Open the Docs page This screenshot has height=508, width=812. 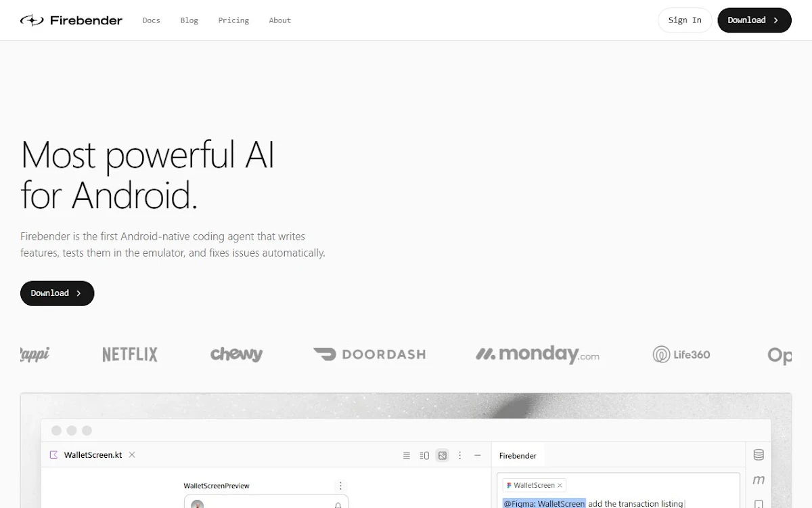point(152,20)
